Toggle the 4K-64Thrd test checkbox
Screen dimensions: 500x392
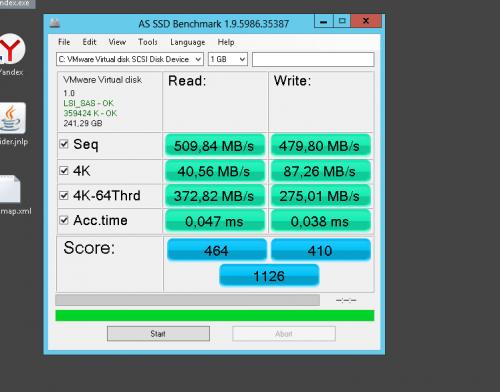(64, 195)
